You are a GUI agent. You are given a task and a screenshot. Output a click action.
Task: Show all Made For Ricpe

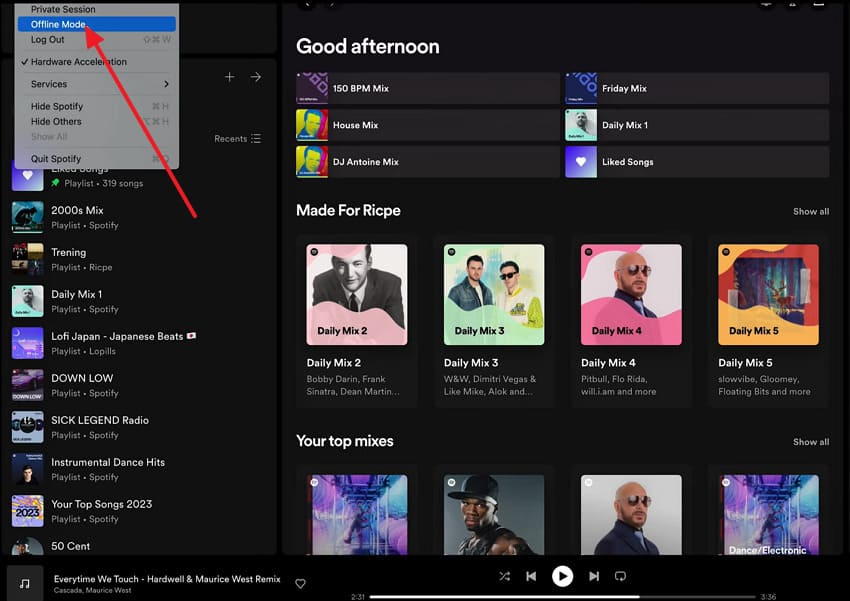[x=811, y=211]
